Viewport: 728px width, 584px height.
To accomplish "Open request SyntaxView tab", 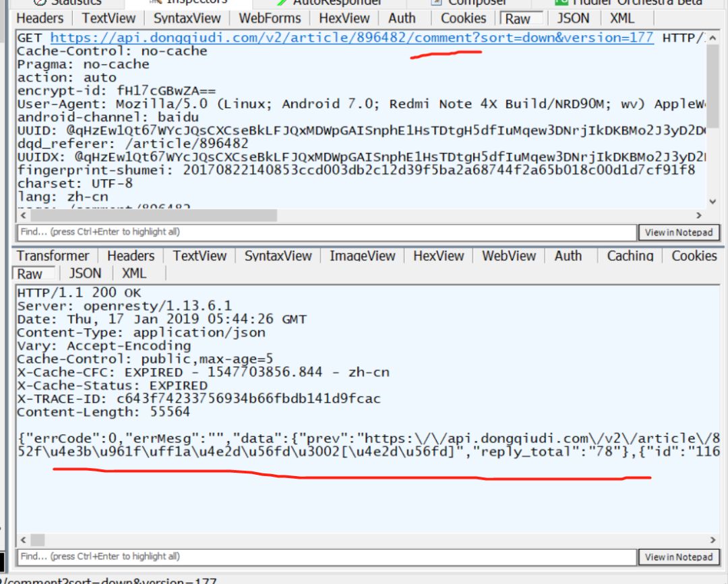I will [187, 18].
